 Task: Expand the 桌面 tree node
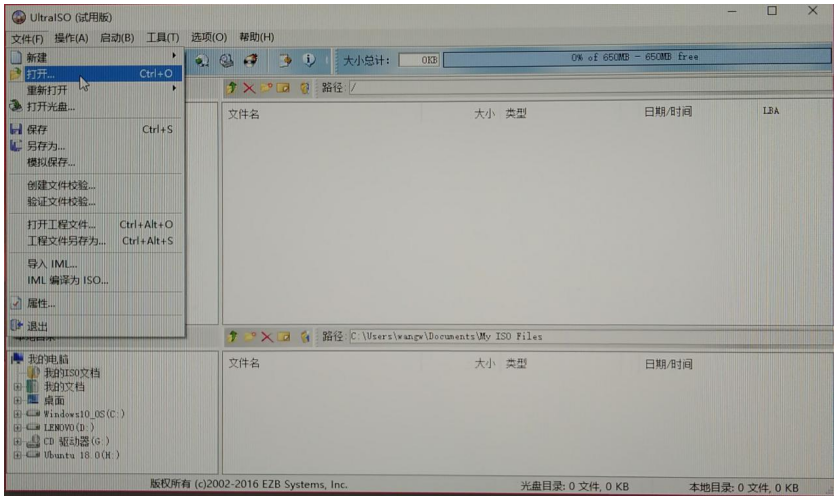[x=17, y=400]
